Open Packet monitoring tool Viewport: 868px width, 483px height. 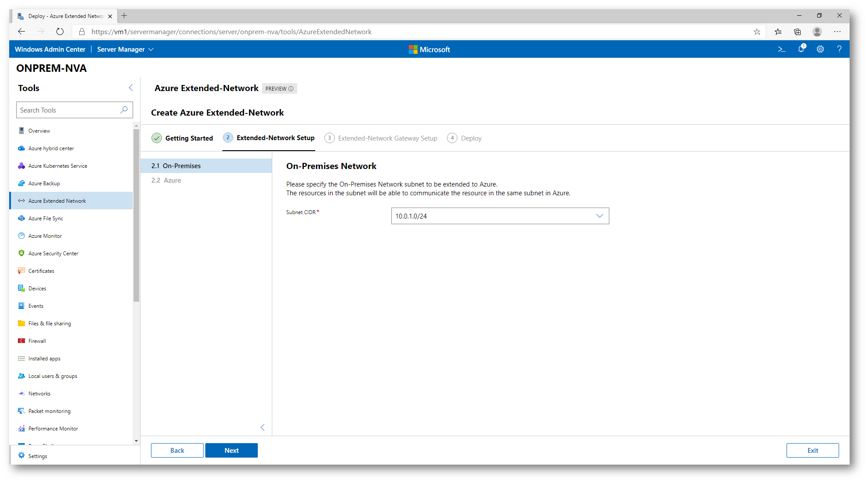[71, 411]
